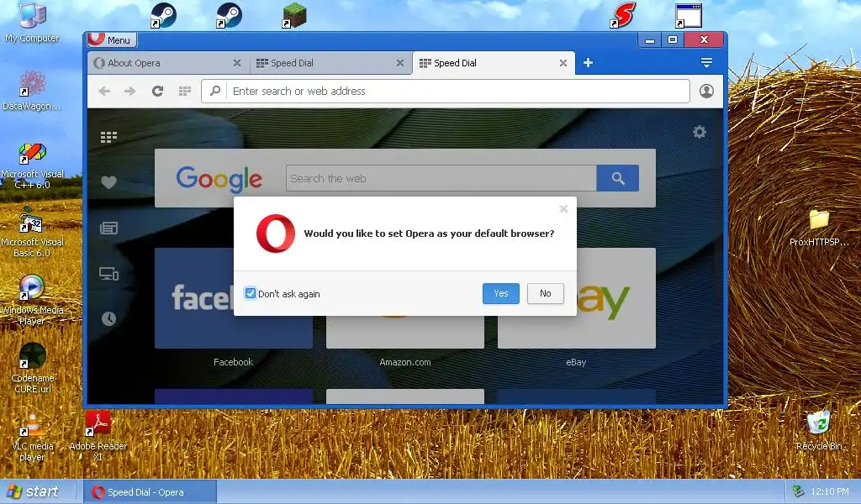This screenshot has width=861, height=504.
Task: Select the DataWagon desktop icon
Action: click(x=32, y=91)
